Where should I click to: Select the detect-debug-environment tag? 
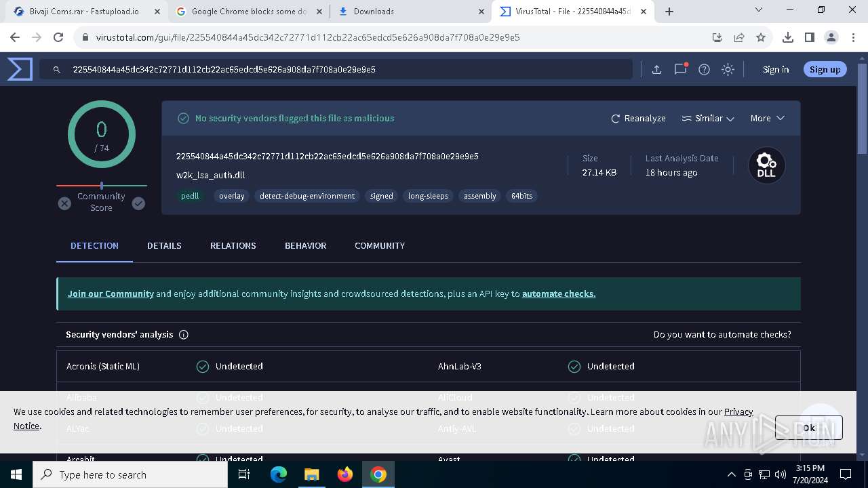tap(307, 196)
